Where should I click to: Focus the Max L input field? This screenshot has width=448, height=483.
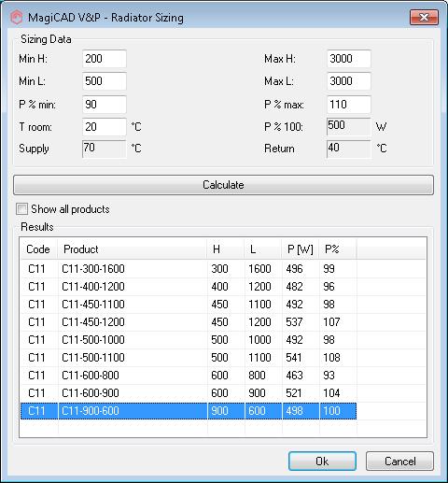coord(349,81)
